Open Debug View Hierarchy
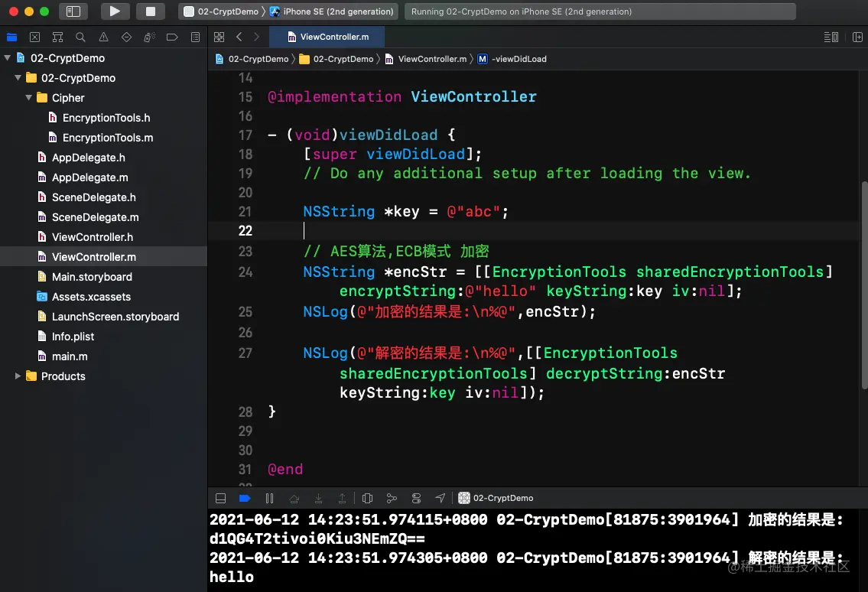 pyautogui.click(x=367, y=498)
